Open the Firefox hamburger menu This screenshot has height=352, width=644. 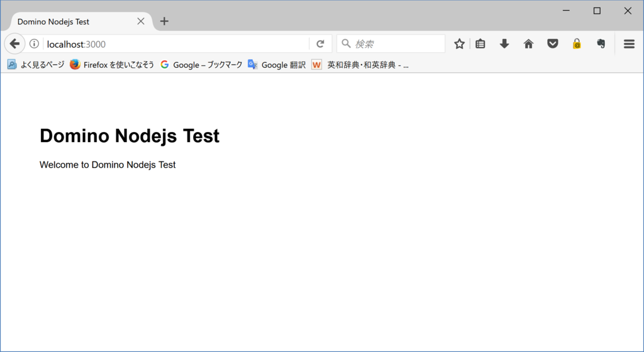pos(629,44)
